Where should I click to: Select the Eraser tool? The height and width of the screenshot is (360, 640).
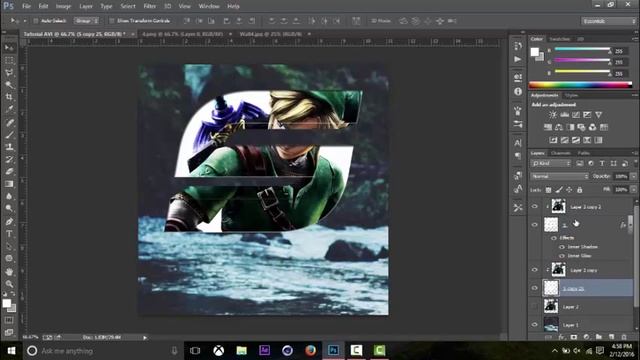(9, 171)
